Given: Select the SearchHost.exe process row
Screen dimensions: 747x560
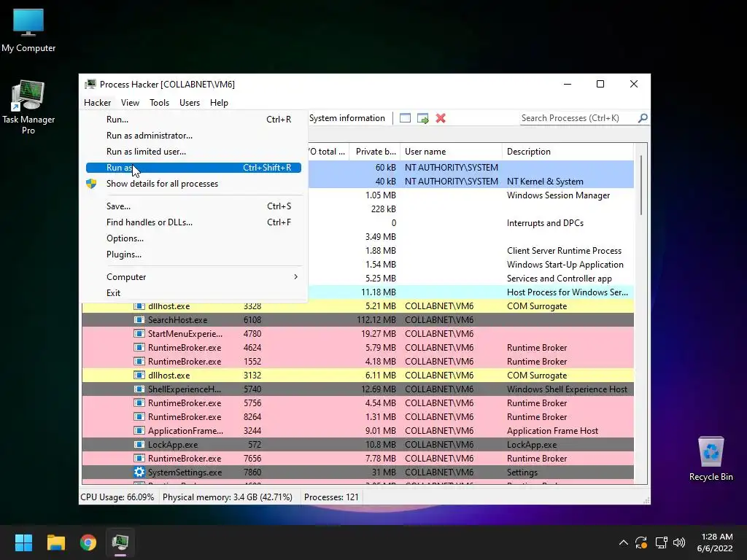Looking at the screenshot, I should point(357,320).
